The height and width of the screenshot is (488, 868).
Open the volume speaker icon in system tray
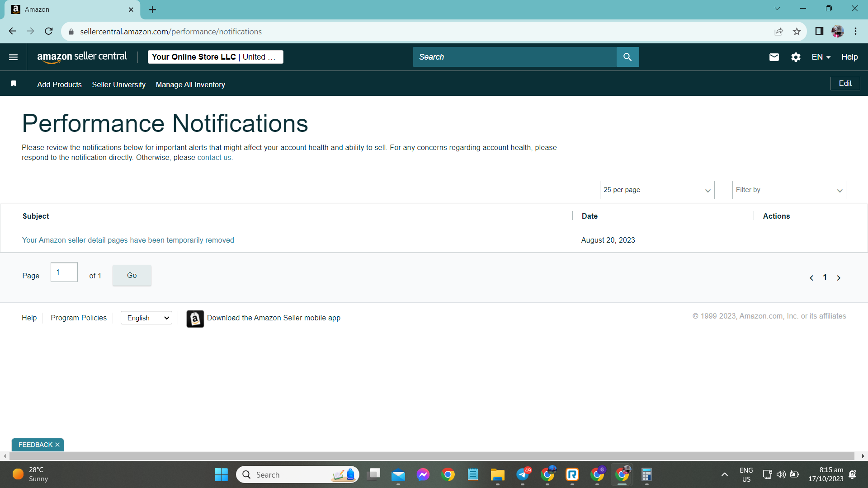tap(781, 474)
